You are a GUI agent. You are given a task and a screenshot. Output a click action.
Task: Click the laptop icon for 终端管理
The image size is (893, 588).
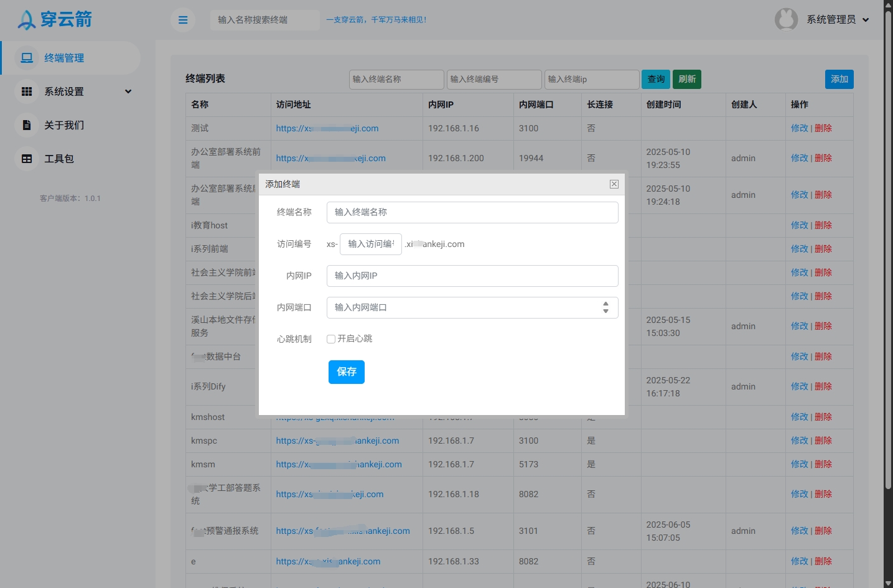pos(27,58)
